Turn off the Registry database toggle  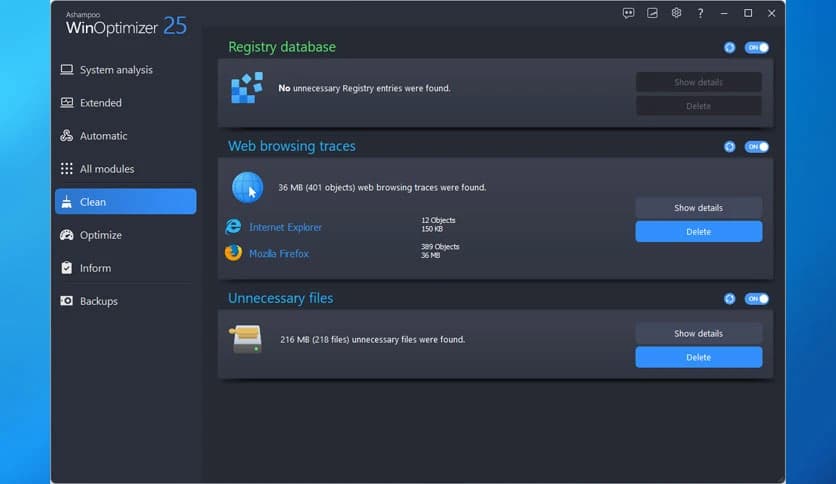(757, 47)
